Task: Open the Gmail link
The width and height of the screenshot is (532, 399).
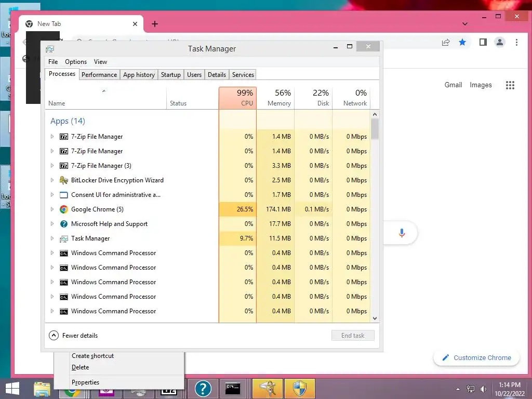Action: click(453, 85)
